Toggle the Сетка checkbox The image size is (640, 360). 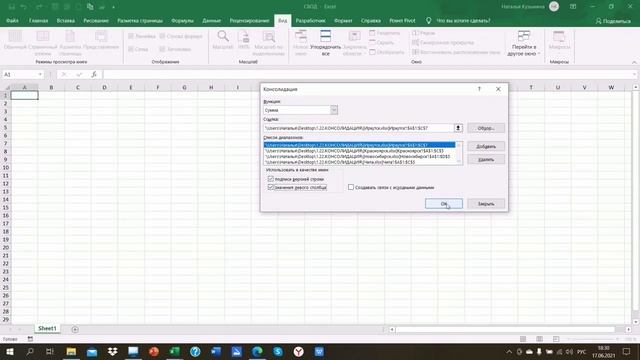click(131, 49)
